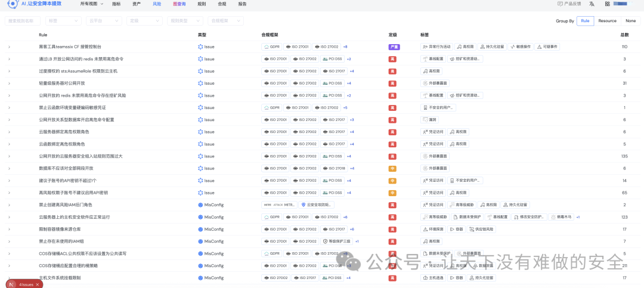Click the 总数 column header
644x288 pixels.
point(624,35)
